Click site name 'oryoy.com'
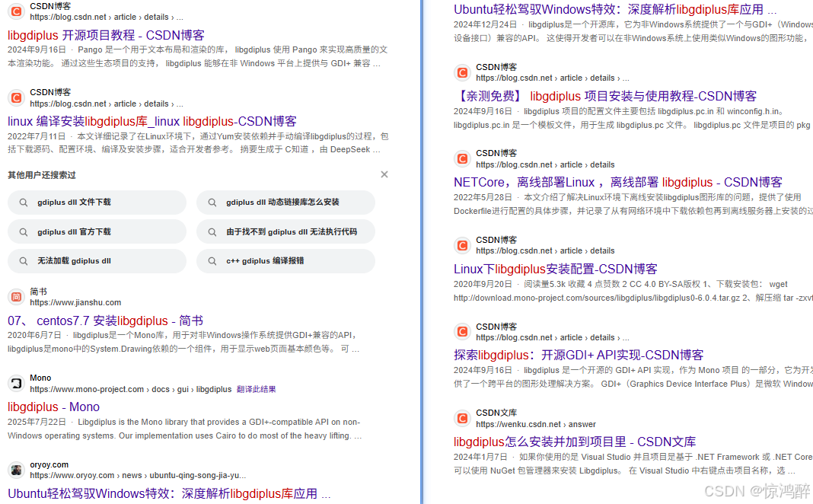Image resolution: width=813 pixels, height=504 pixels. point(49,464)
